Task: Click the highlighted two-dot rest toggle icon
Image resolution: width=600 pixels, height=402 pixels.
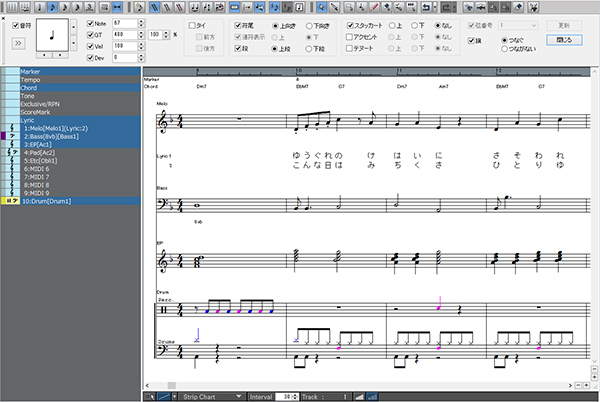Action: coord(117,7)
